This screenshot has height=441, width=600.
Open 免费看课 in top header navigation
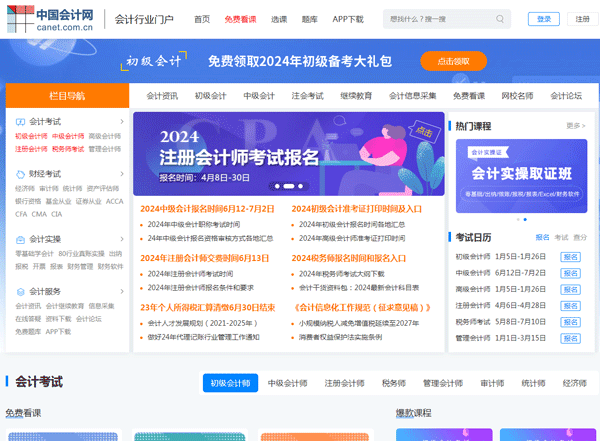(x=240, y=19)
